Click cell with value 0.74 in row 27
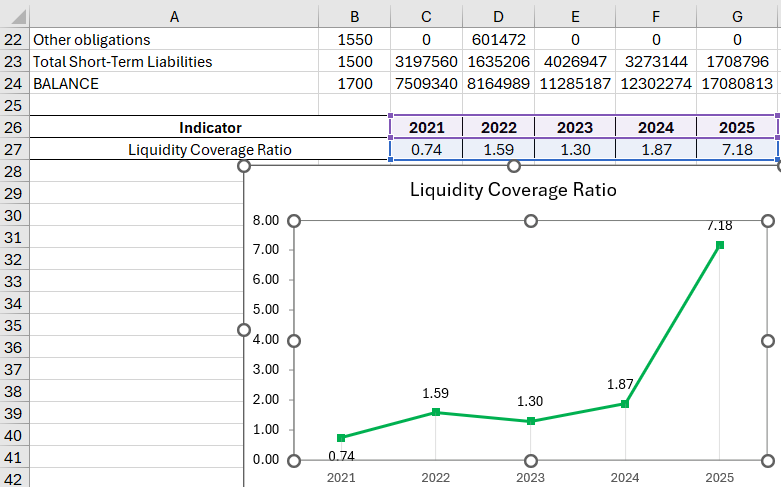781x487 pixels. (x=425, y=150)
